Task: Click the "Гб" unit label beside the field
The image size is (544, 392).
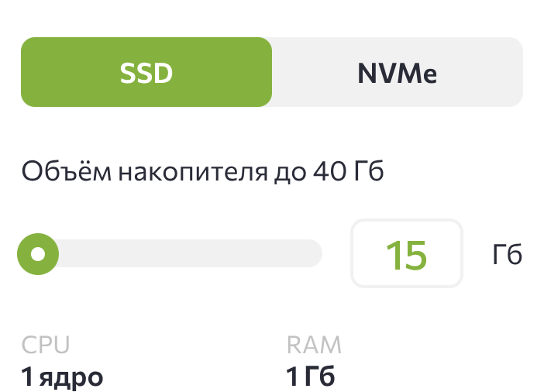Action: 507,254
